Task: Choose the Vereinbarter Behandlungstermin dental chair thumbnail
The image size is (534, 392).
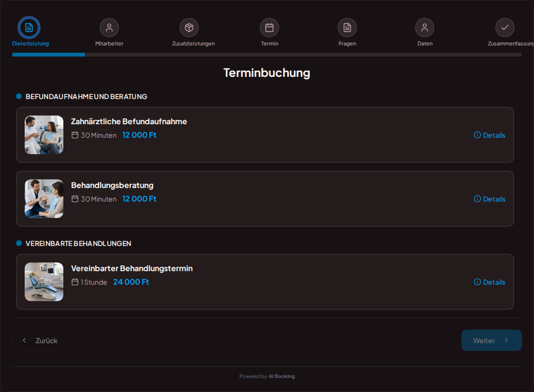Action: (x=44, y=282)
